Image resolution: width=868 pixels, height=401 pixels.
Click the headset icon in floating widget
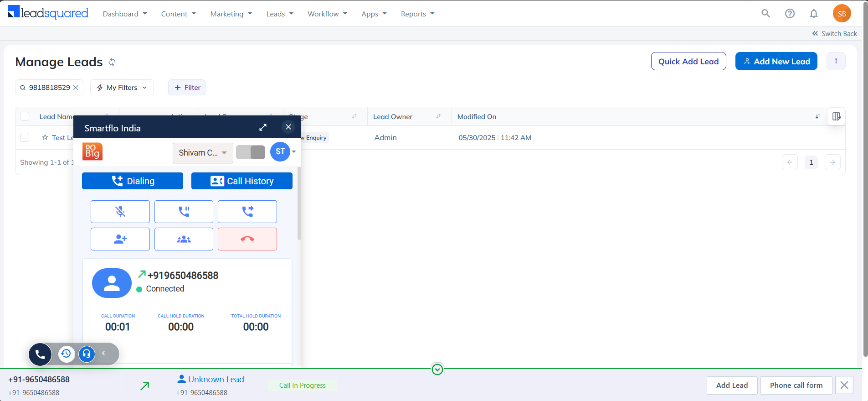87,354
